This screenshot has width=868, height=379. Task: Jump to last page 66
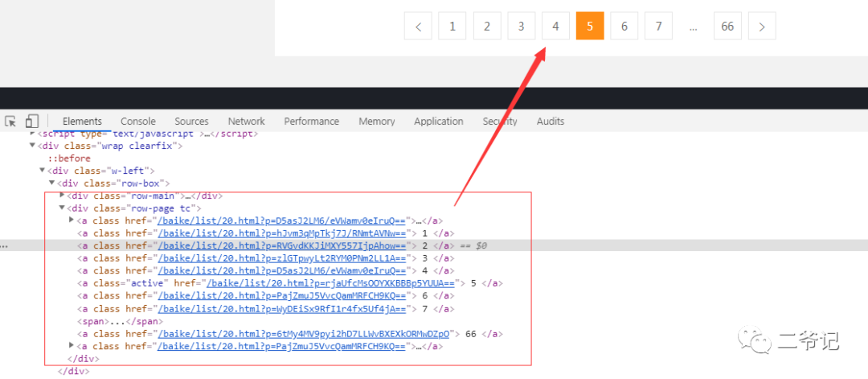(x=727, y=26)
